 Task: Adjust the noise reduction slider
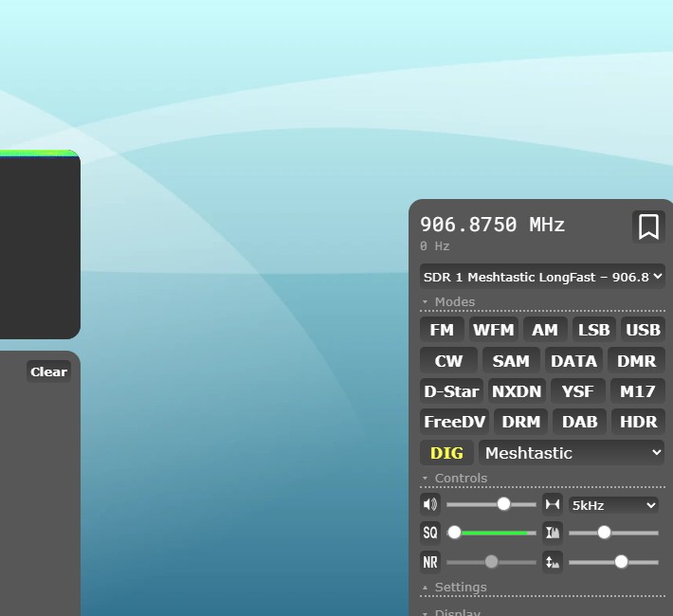tap(491, 562)
